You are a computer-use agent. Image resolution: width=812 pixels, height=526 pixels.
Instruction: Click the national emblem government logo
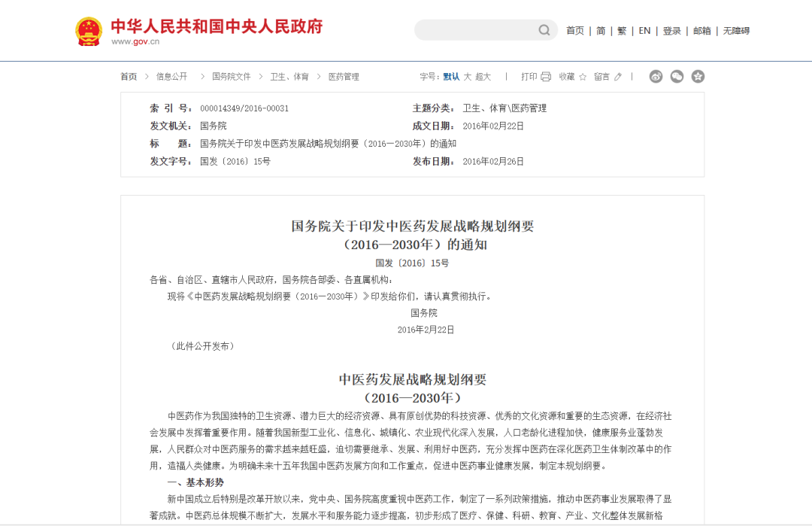(89, 30)
